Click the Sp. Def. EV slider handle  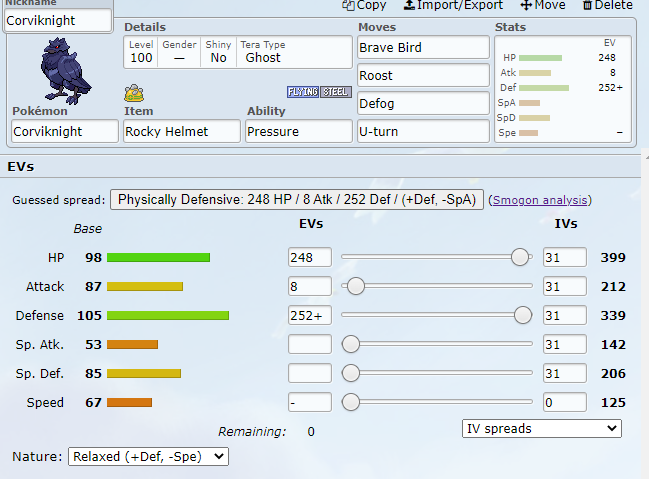(351, 373)
